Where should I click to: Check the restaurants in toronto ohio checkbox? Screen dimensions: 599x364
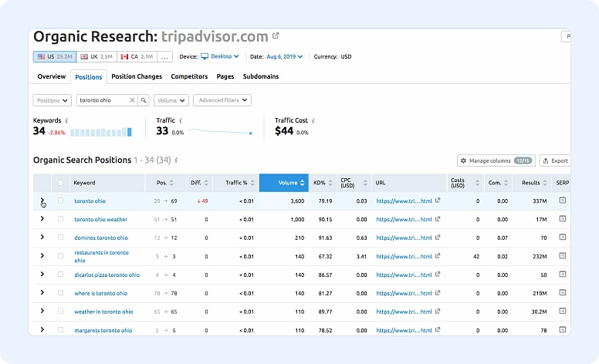coord(60,255)
